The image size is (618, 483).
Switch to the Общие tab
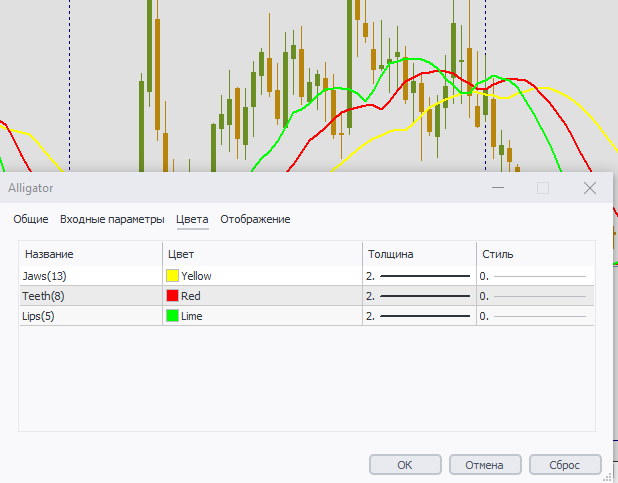[x=30, y=219]
